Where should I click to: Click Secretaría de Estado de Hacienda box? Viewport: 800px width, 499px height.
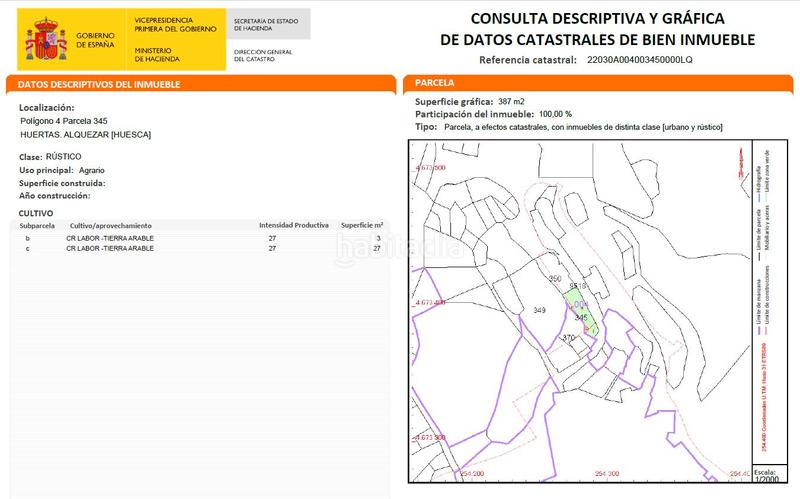266,24
